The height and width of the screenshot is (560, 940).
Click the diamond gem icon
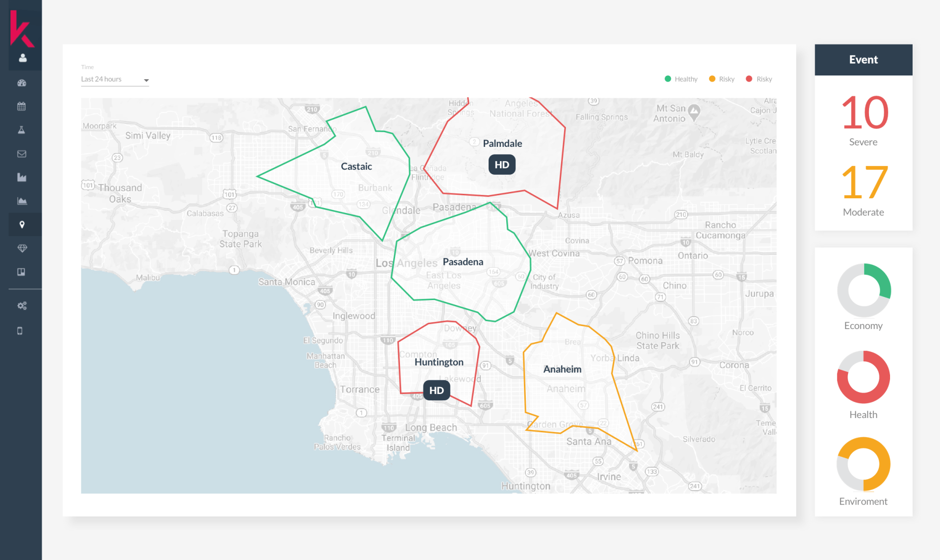pos(22,248)
